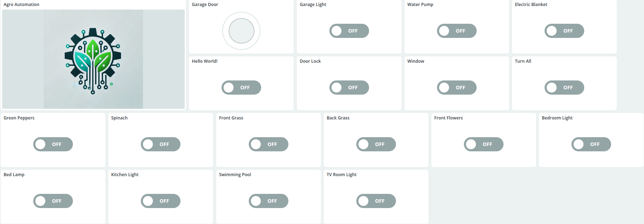Enable the Swimming Pool pump
The image size is (644, 224).
coord(268,201)
